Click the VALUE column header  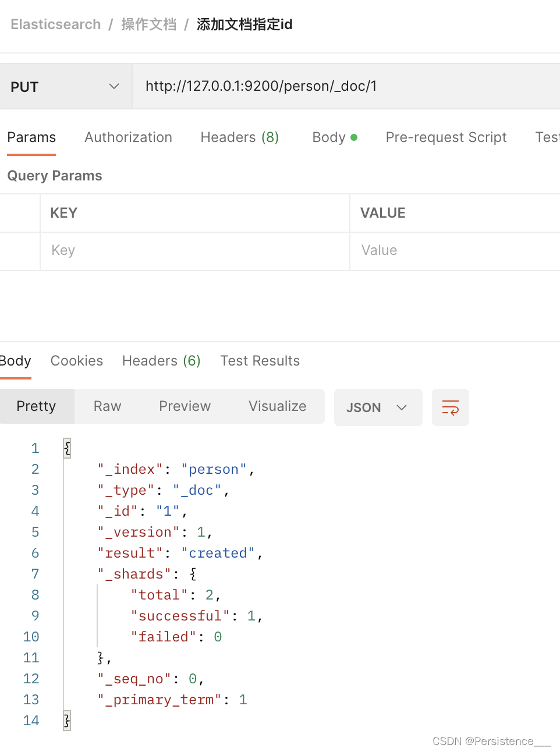coord(383,213)
